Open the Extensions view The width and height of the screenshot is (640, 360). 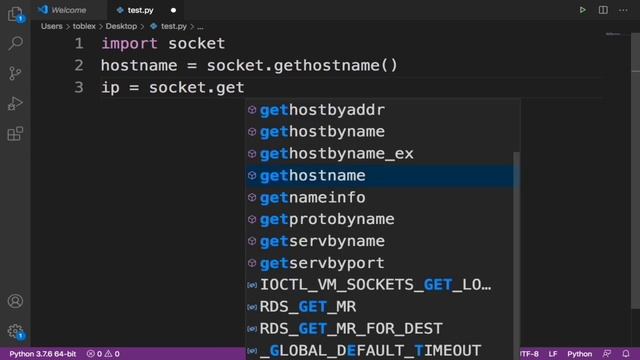(x=15, y=133)
